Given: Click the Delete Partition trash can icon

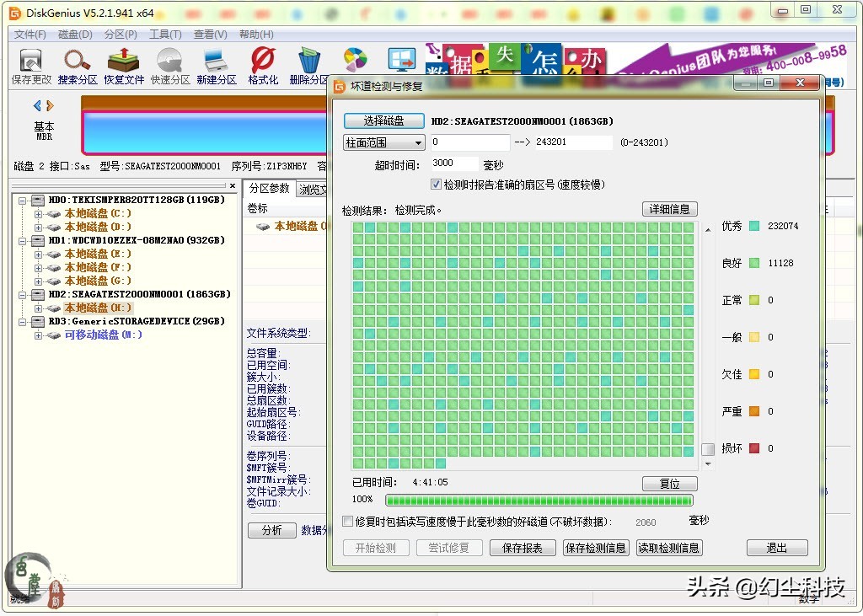Looking at the screenshot, I should (309, 60).
